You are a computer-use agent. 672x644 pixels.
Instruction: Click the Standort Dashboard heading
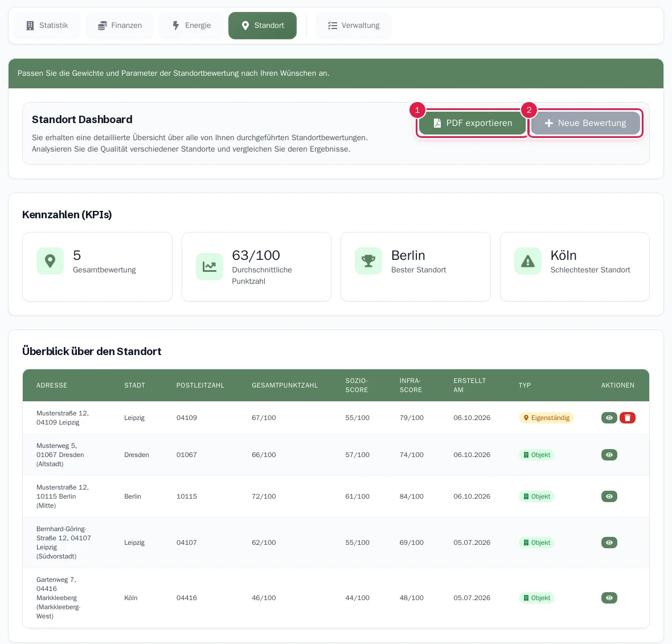[82, 119]
